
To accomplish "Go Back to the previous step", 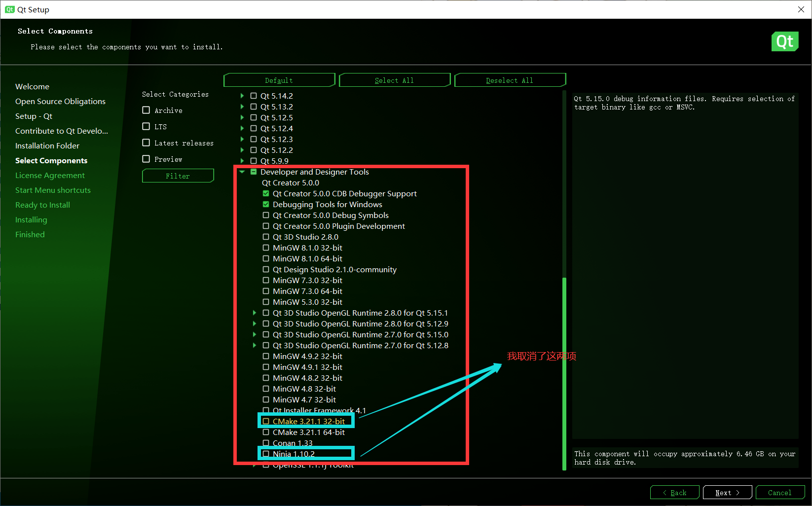I will pyautogui.click(x=675, y=492).
